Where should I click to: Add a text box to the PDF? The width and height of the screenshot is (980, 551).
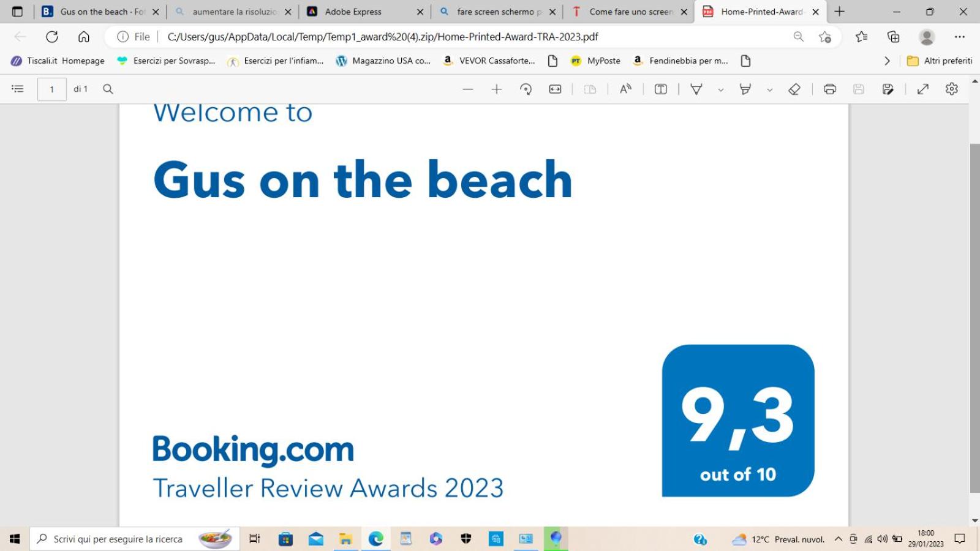[x=661, y=89]
